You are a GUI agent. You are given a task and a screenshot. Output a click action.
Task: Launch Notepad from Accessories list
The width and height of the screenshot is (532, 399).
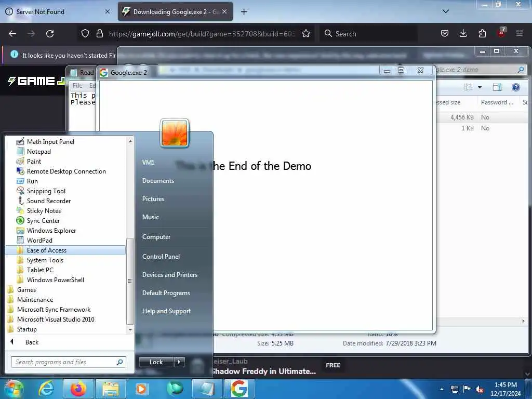[38, 151]
